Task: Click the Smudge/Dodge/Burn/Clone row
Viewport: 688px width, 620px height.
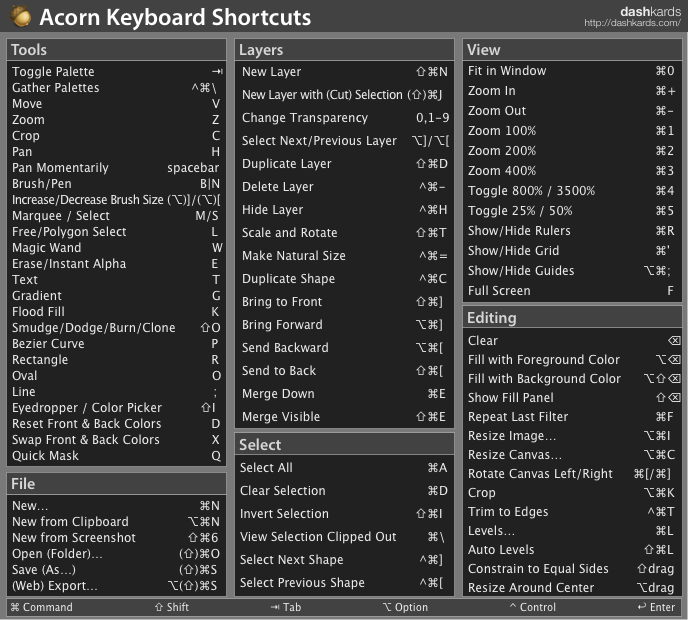Action: (x=117, y=328)
